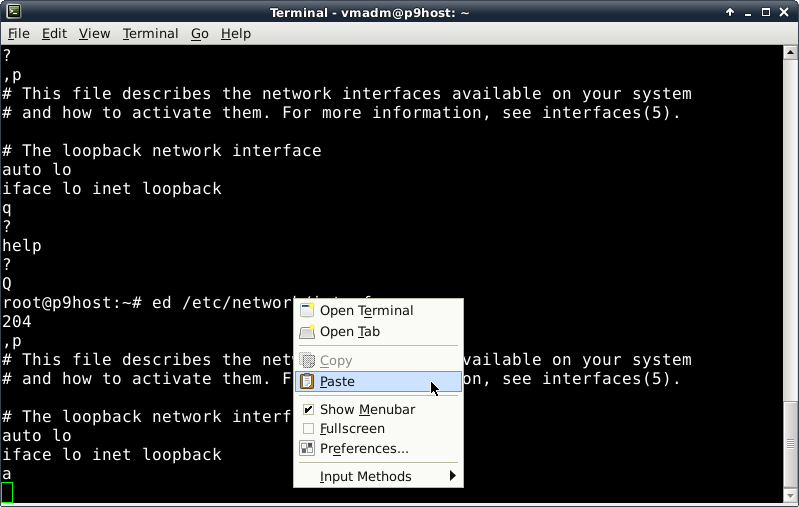Uncheck the Show Menubar checkbox

click(x=308, y=409)
